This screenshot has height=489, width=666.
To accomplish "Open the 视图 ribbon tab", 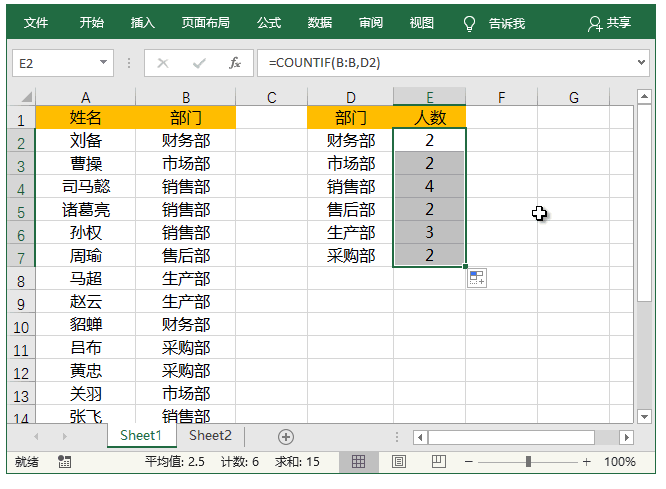I will pos(422,23).
